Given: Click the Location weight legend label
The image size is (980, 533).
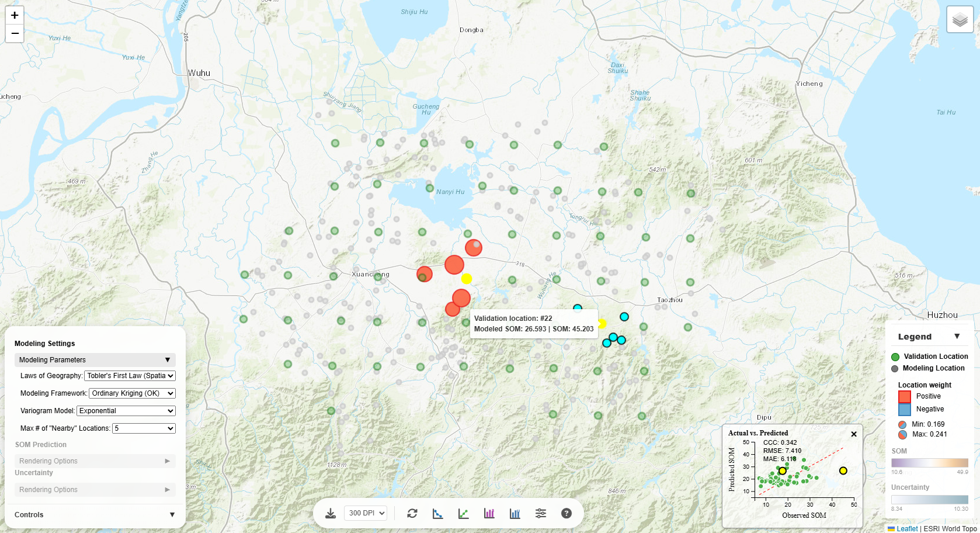Looking at the screenshot, I should coord(925,385).
